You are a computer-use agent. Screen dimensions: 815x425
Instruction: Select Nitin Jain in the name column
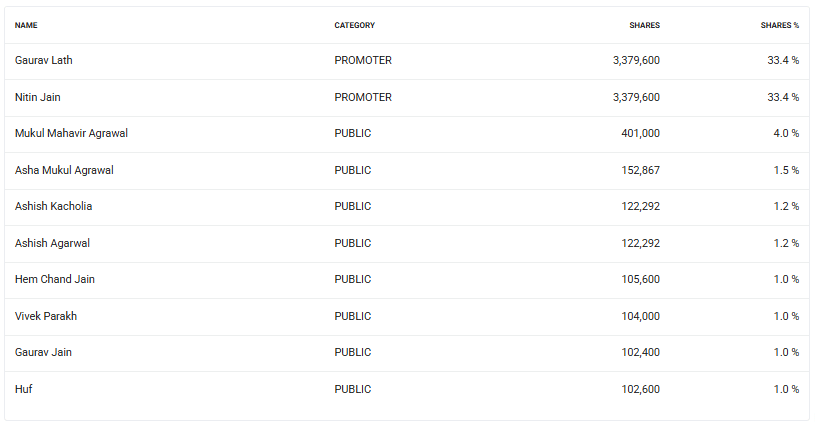click(38, 97)
